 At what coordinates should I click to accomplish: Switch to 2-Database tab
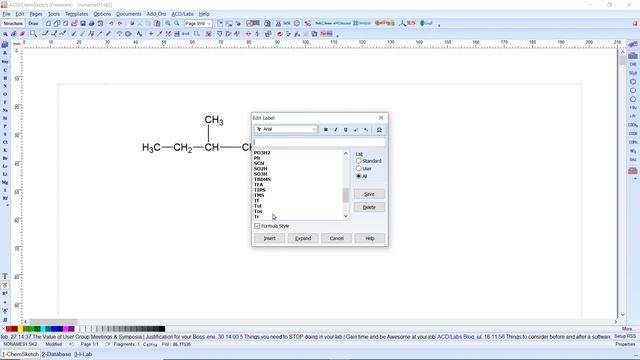coord(56,354)
